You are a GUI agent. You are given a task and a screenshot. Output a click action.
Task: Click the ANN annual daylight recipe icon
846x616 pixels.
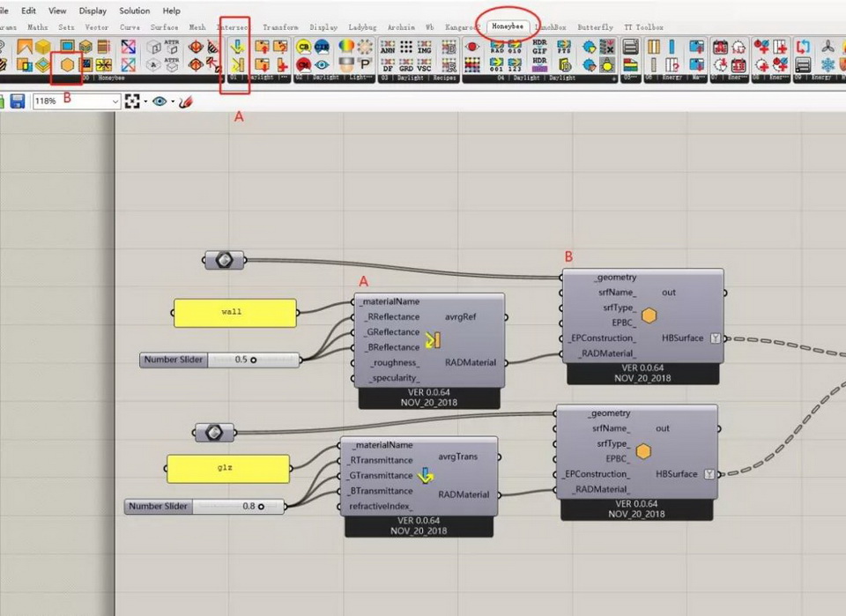(385, 46)
